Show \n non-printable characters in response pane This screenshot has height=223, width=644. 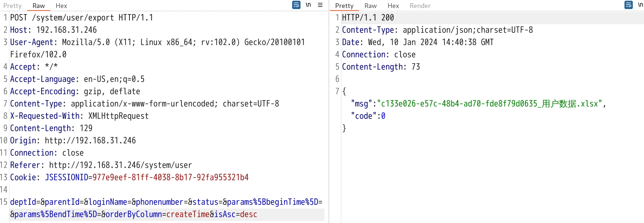[x=640, y=5]
